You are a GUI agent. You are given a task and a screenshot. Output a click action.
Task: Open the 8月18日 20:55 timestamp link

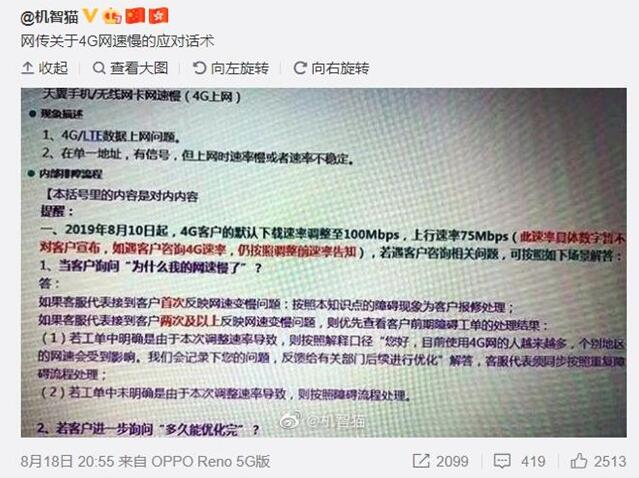67,461
